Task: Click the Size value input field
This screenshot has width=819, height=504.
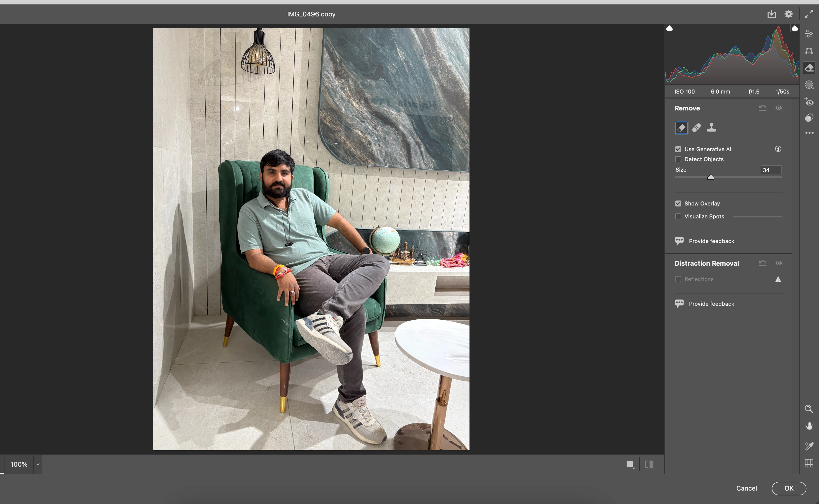Action: pyautogui.click(x=771, y=170)
